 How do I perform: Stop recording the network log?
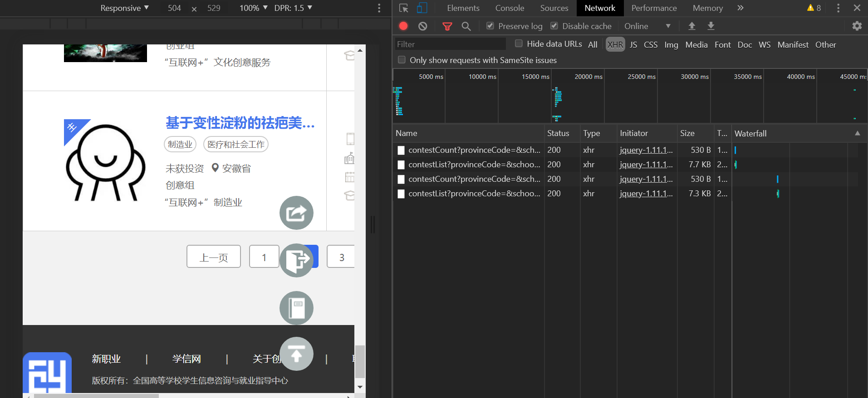403,26
